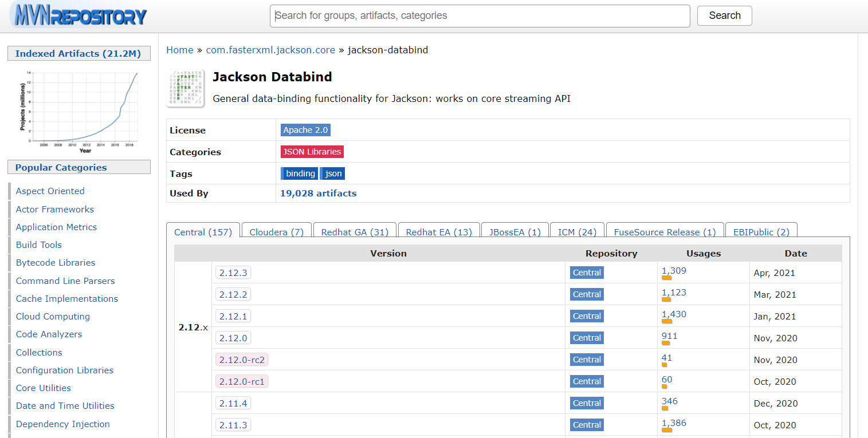Click Central badge in 2.12.1 row
This screenshot has width=868, height=438.
pos(587,316)
